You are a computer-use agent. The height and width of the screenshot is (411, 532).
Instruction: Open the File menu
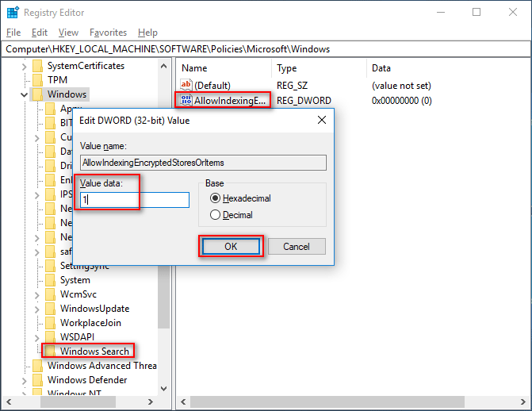[13, 33]
